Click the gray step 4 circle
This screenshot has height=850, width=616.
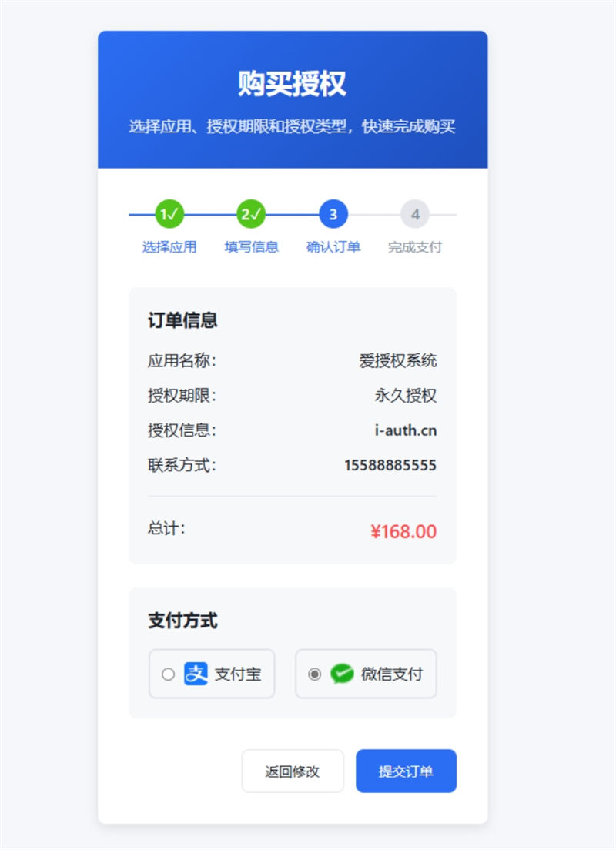click(x=415, y=214)
